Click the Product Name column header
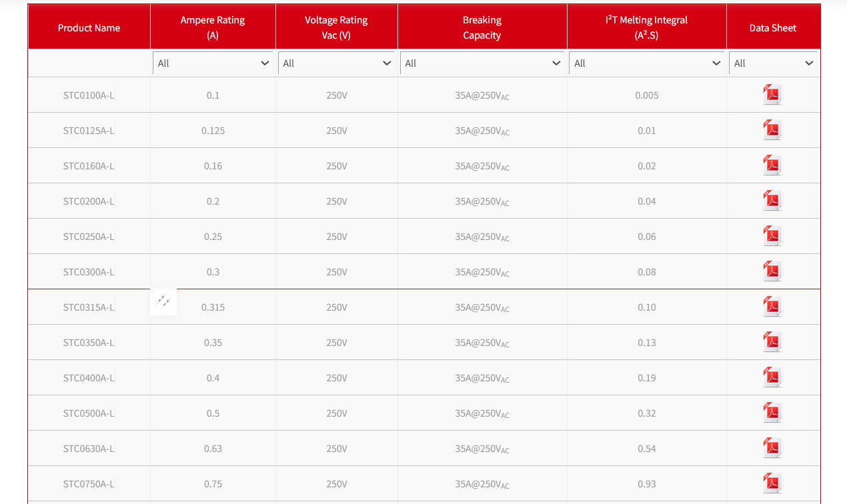The image size is (847, 504). pos(89,28)
